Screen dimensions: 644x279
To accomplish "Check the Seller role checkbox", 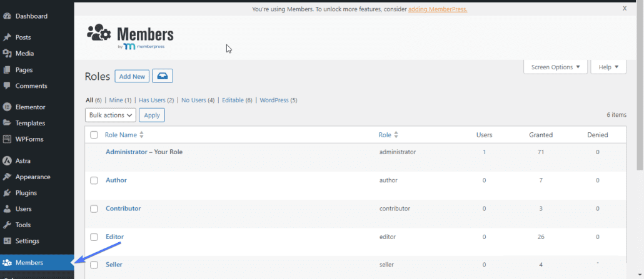I will (94, 265).
